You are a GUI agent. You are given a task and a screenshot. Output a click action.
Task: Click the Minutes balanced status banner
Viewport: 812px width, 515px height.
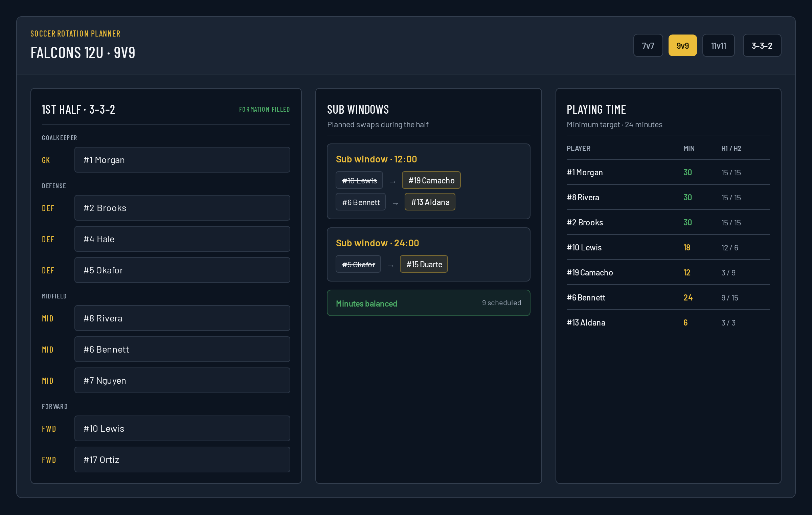[x=428, y=303]
